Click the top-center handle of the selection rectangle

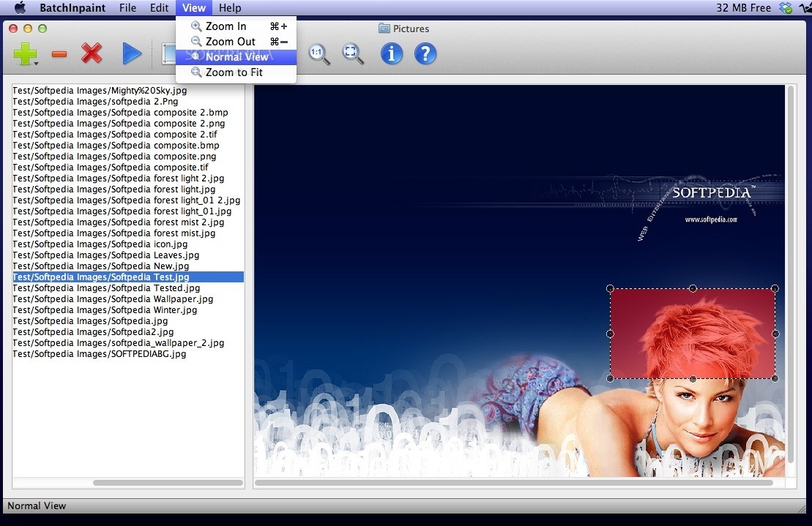pyautogui.click(x=693, y=288)
